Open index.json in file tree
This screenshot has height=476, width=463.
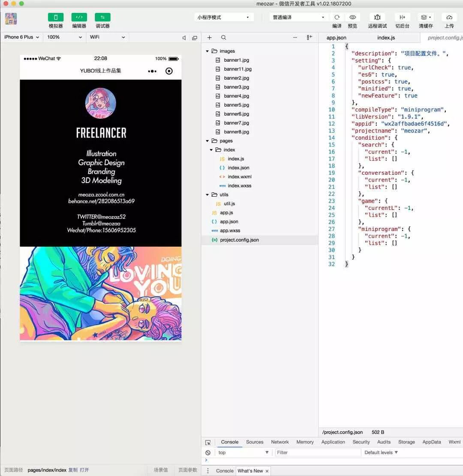(238, 168)
